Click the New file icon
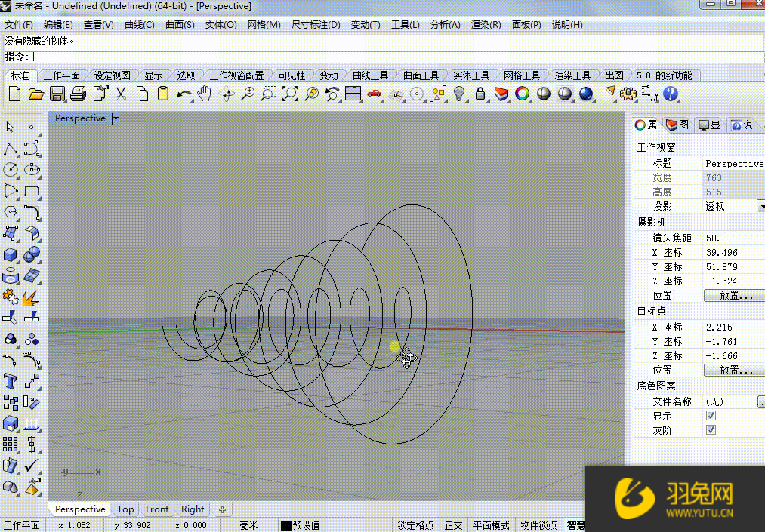 pos(14,94)
